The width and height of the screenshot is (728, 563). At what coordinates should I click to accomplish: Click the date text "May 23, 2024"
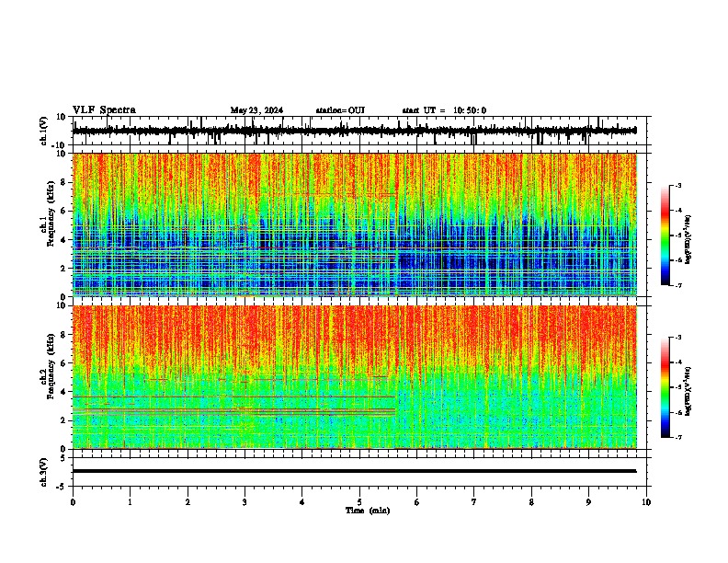point(256,110)
